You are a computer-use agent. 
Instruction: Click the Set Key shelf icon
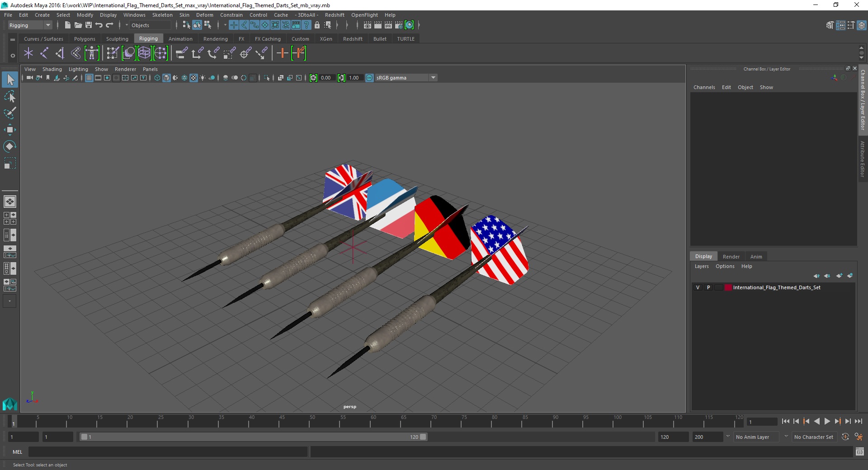click(x=283, y=53)
